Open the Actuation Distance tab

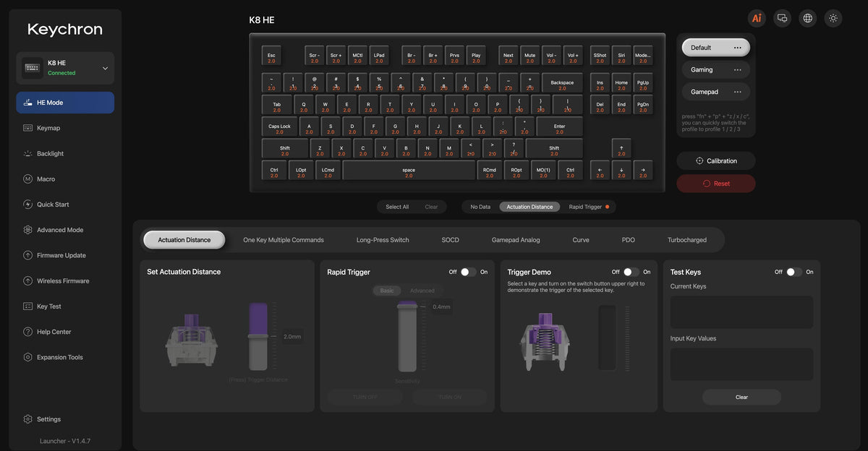coord(184,240)
